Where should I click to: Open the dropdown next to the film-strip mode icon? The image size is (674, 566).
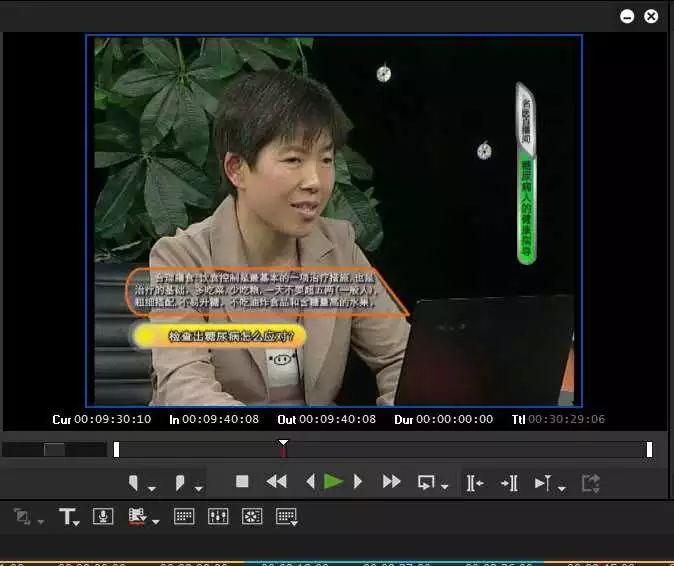pyautogui.click(x=156, y=522)
